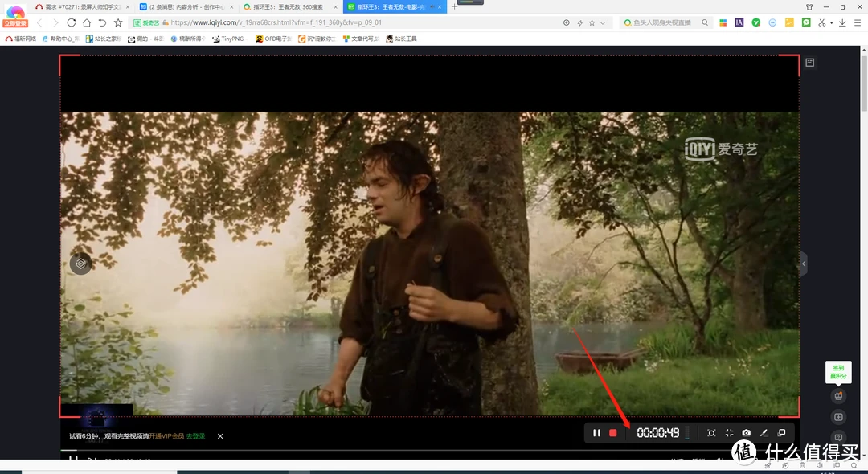Open the skin shirt icon in title bar

(809, 6)
